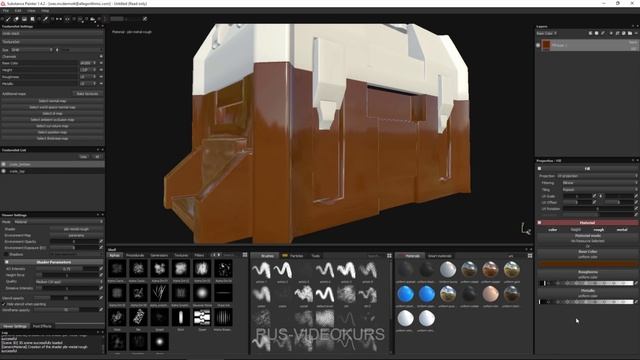
Task: Open the Edit menu
Action: click(18, 11)
